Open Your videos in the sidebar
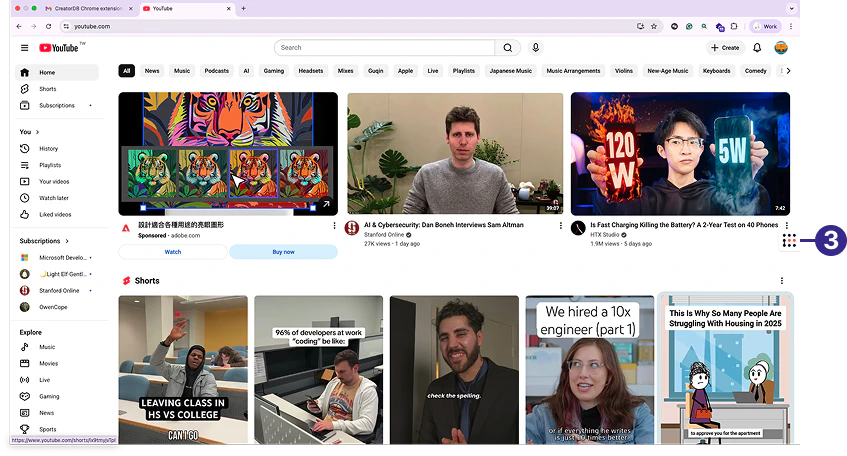The height and width of the screenshot is (456, 847). (56, 182)
